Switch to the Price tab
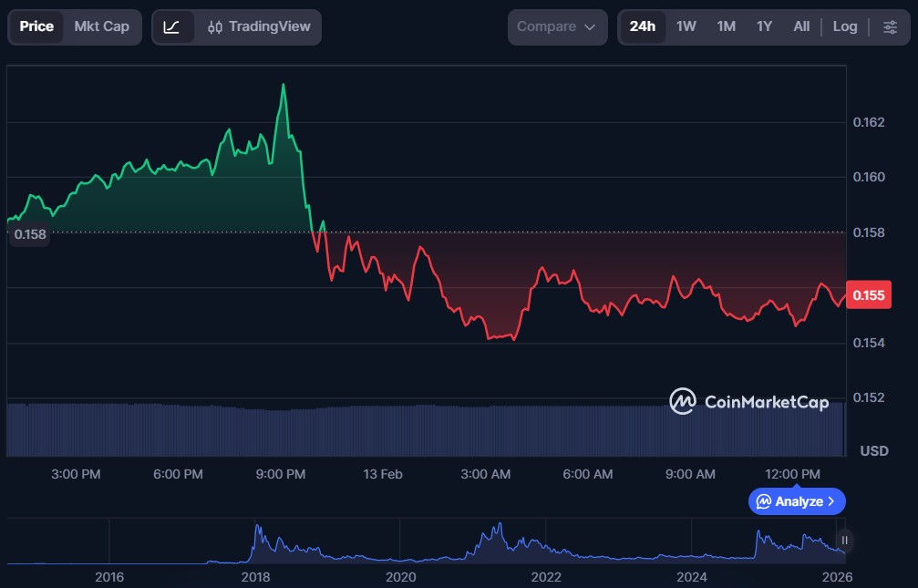 tap(36, 26)
